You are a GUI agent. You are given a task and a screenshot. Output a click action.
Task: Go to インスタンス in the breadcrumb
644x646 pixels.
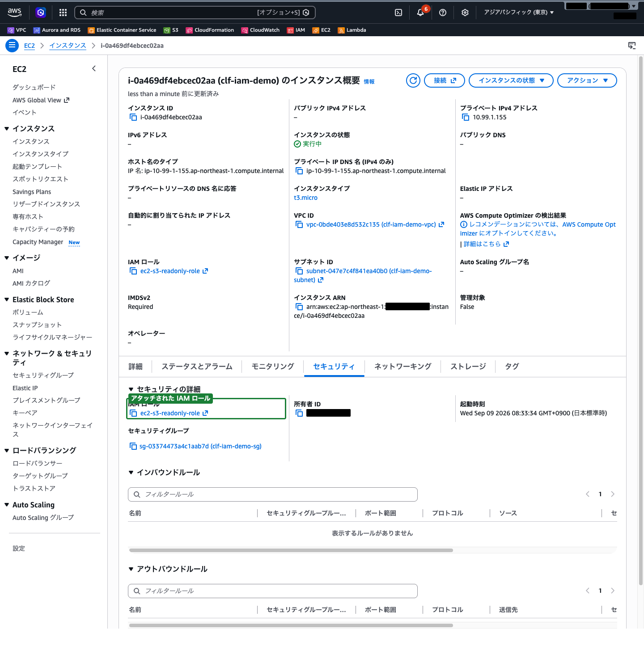[x=68, y=46]
